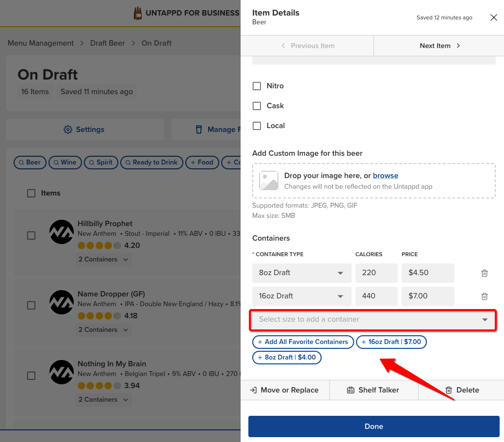Delete the 8oz Draft container row
The width and height of the screenshot is (504, 442).
484,273
